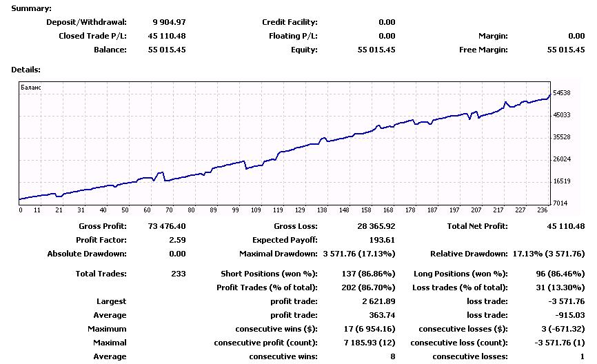Click the Gross Loss value 28 365.92

click(x=376, y=226)
